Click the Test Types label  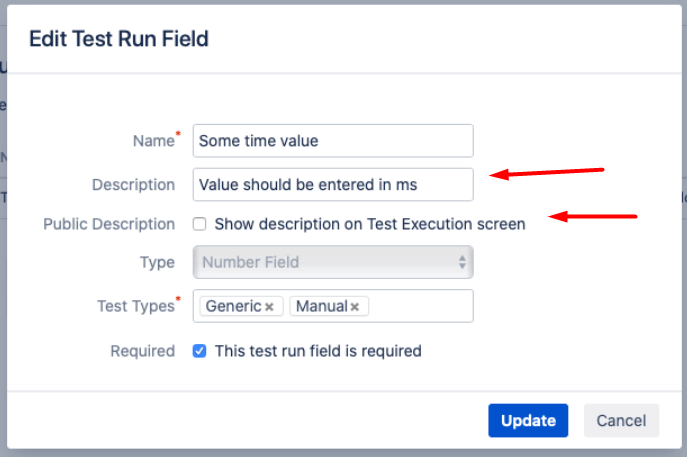pos(138,307)
